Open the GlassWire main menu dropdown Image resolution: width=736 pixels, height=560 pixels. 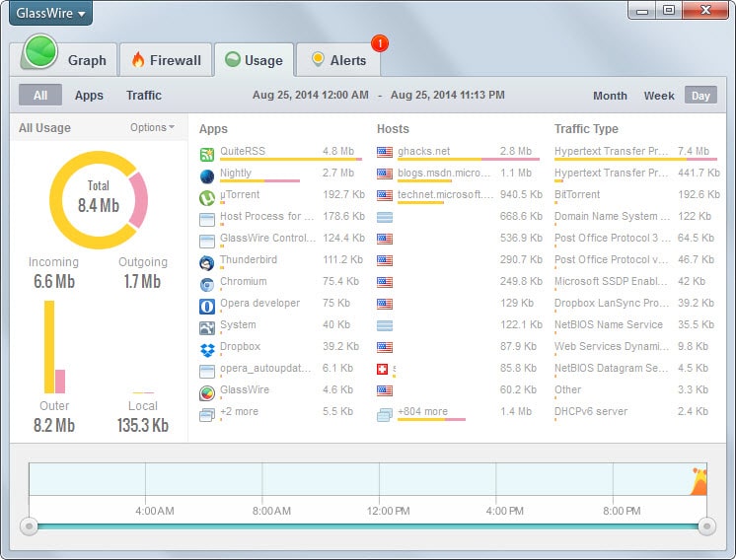(x=50, y=13)
